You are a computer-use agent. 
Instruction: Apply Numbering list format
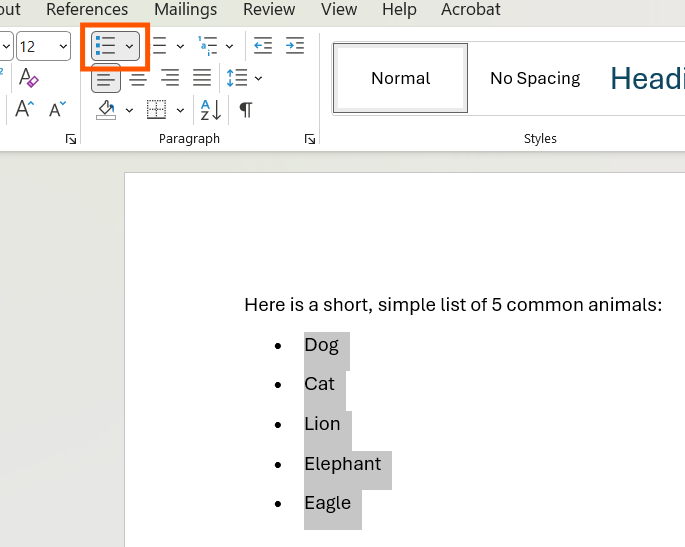click(x=159, y=46)
